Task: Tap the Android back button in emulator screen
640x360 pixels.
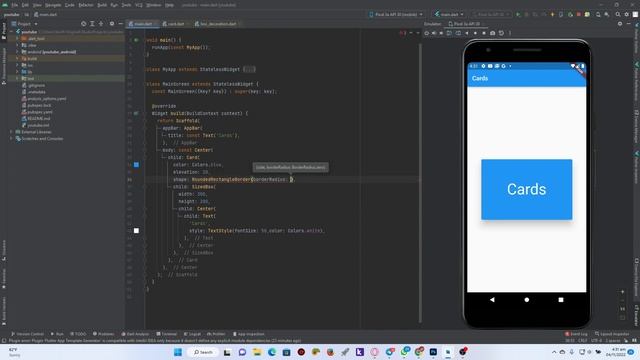Action: pyautogui.click(x=492, y=300)
